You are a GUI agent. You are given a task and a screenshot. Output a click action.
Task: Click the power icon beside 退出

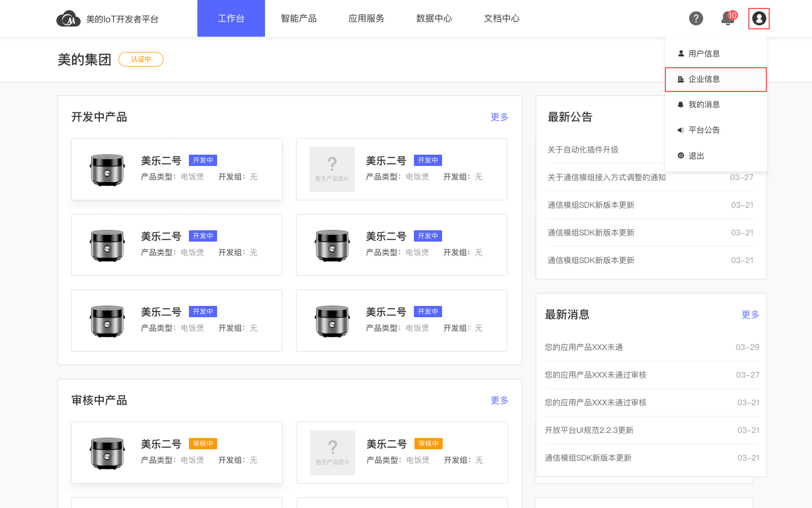tap(681, 155)
